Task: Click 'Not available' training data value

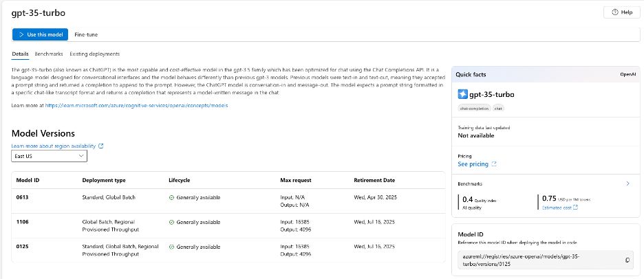Action: 476,135
